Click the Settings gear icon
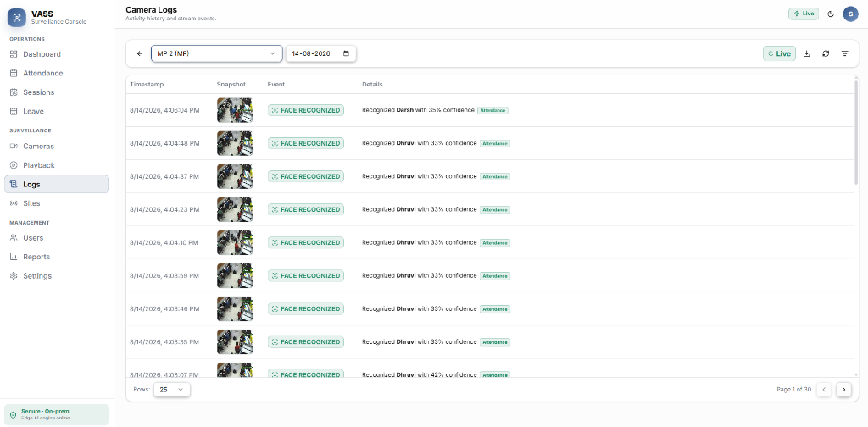Viewport: 868px width, 427px height. click(14, 276)
